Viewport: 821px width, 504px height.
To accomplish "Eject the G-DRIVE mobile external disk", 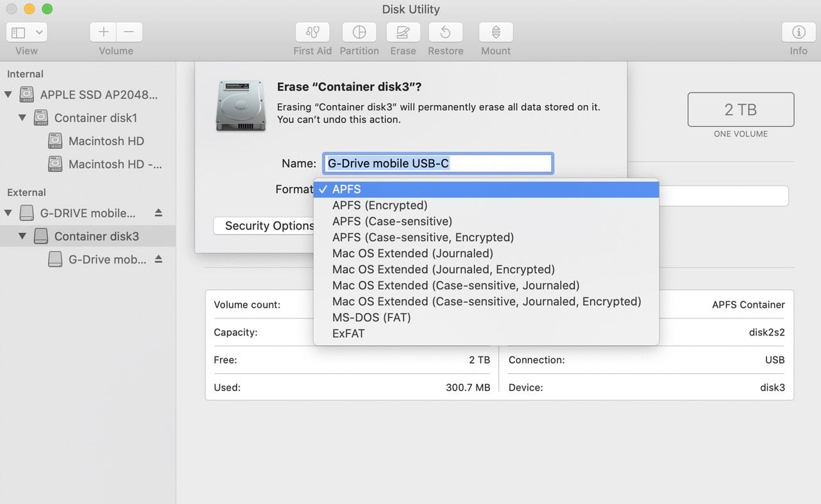I will (x=158, y=213).
